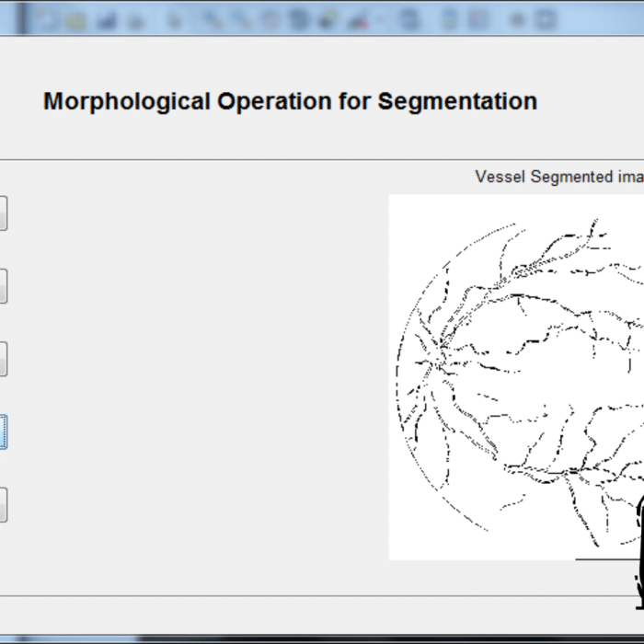Image resolution: width=644 pixels, height=644 pixels.
Task: Select the Edit Plot arrow tool
Action: (176, 18)
